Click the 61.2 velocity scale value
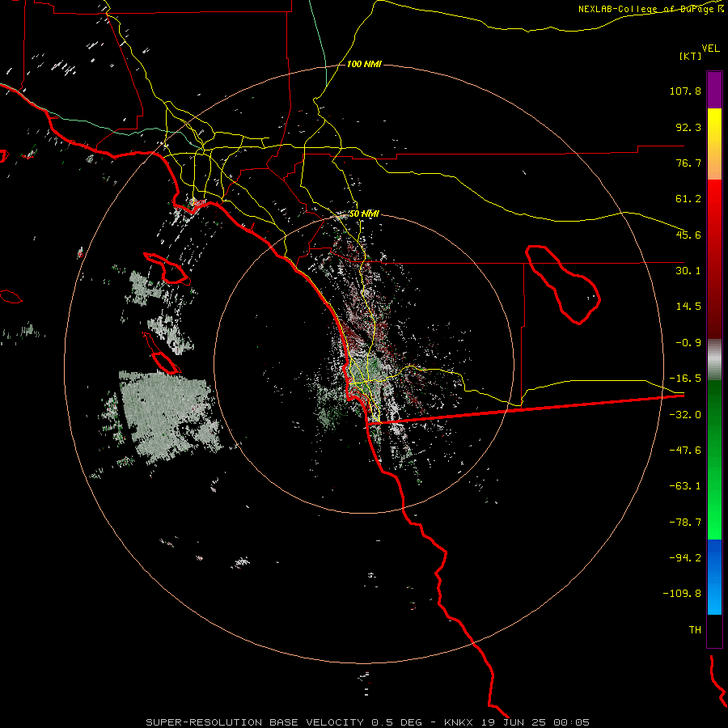728x728 pixels. (x=688, y=199)
